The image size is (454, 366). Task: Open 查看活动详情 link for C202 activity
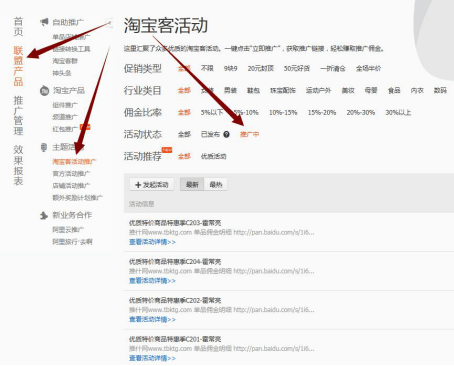(152, 319)
